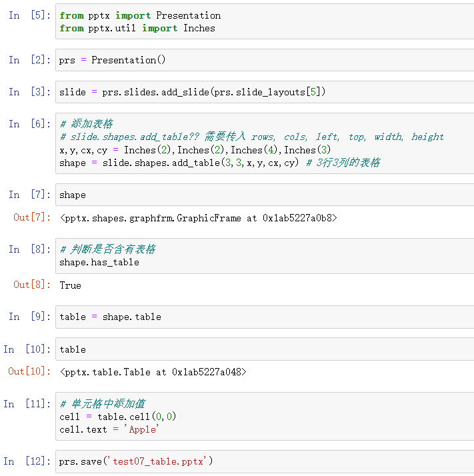Click the 'In [12]:' prompt label

coord(27,461)
